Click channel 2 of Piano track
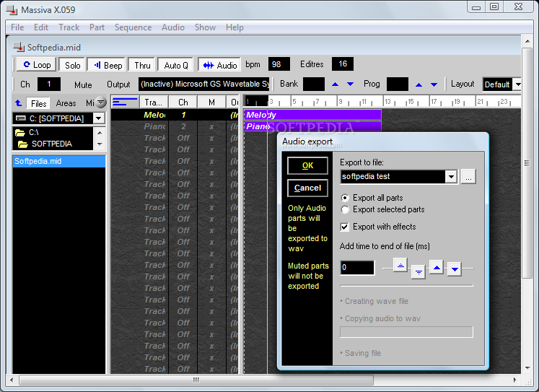The image size is (539, 392). coord(183,126)
